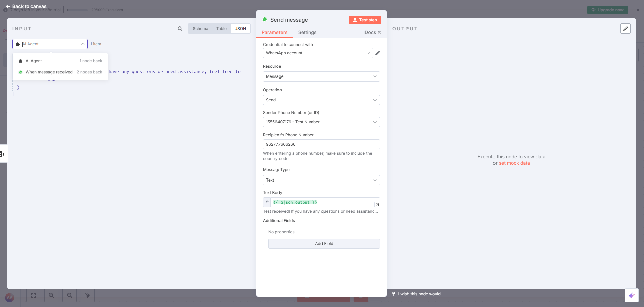Open the Docs link
Image resolution: width=644 pixels, height=307 pixels.
(x=373, y=33)
